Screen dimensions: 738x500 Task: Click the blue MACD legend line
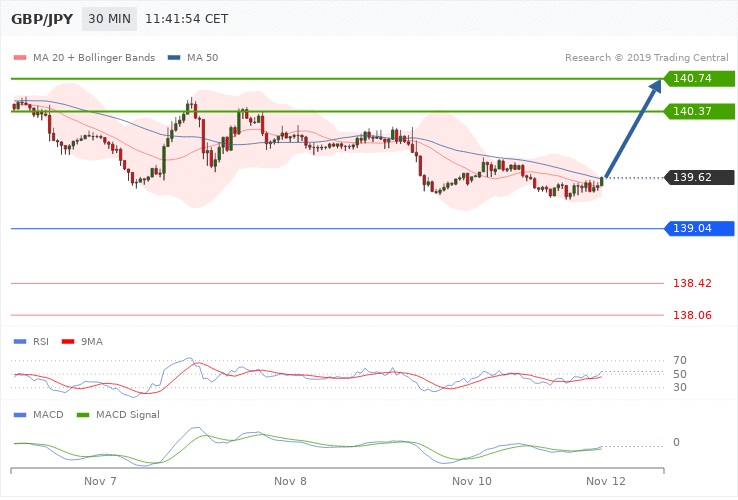[22, 414]
